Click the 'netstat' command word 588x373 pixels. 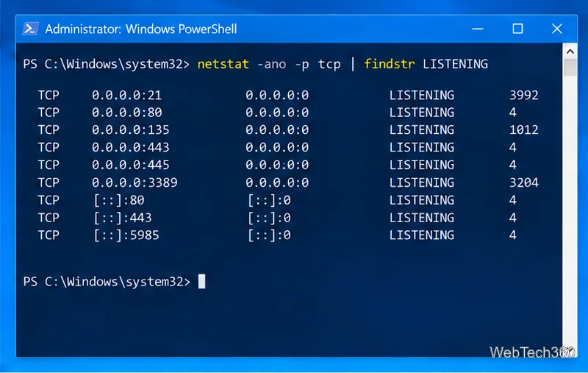pyautogui.click(x=223, y=64)
